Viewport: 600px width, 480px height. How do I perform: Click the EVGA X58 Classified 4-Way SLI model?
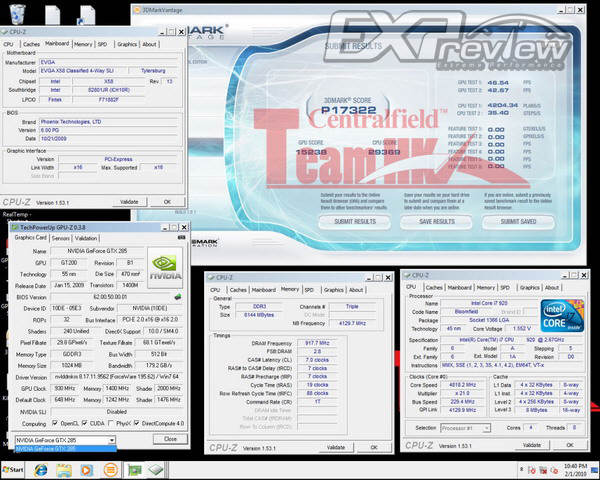[83, 71]
